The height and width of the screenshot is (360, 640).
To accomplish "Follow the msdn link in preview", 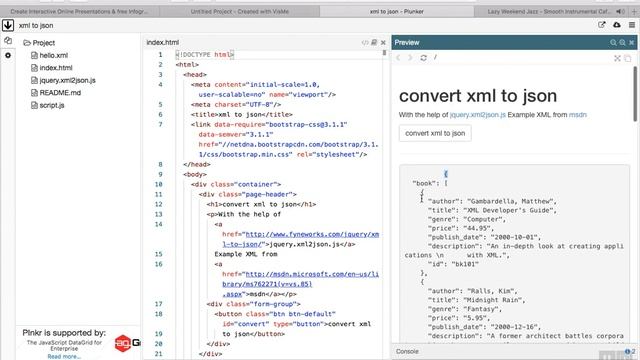I will point(578,115).
